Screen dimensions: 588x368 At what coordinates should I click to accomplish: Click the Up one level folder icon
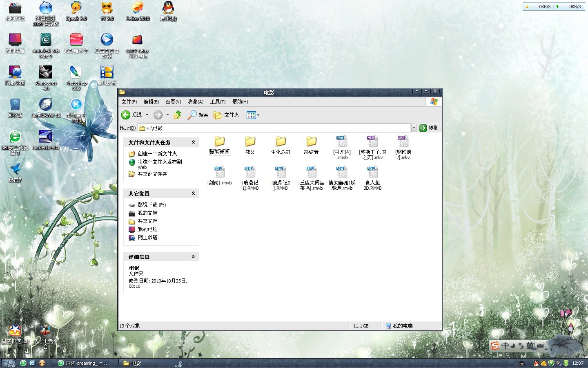[x=178, y=115]
